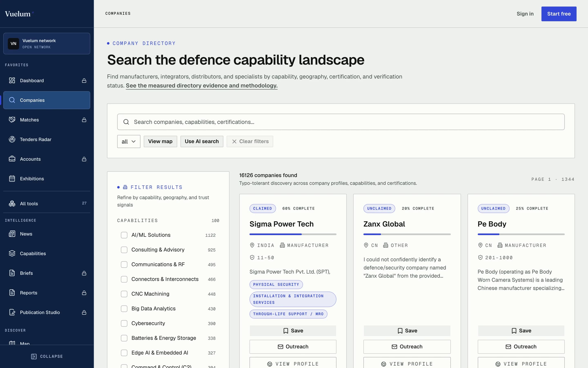Open the News intelligence page
The height and width of the screenshot is (368, 588).
point(47,234)
